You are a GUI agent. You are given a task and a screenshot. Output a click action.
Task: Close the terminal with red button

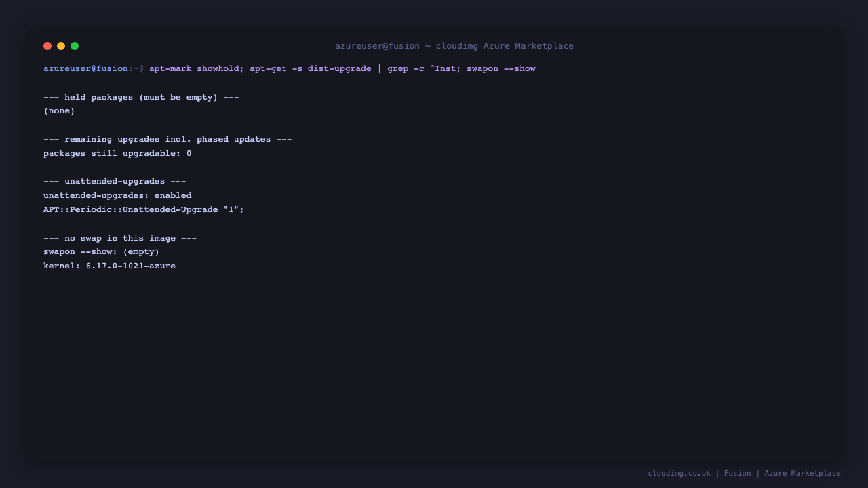47,46
